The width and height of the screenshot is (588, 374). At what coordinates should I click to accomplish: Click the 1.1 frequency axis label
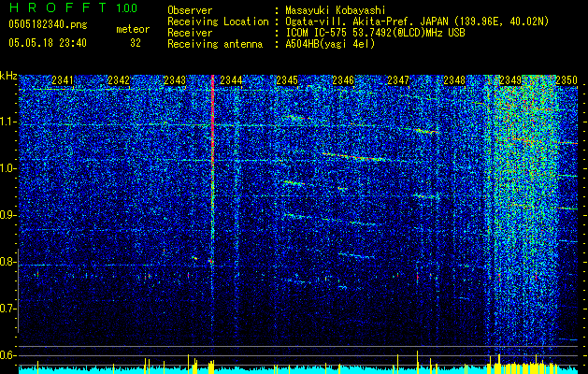pos(8,122)
